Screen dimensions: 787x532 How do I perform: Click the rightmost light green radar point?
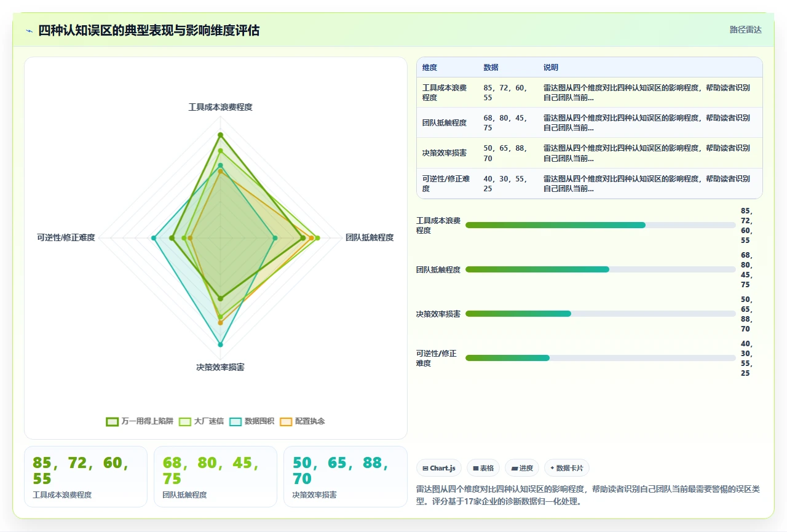(317, 238)
